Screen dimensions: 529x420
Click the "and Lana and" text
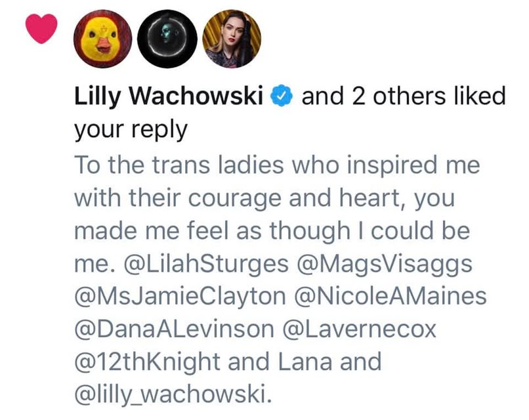tap(305, 362)
